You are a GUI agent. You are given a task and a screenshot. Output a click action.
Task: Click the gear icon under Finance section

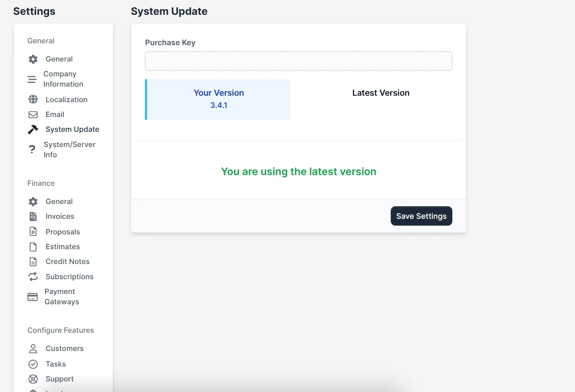33,201
